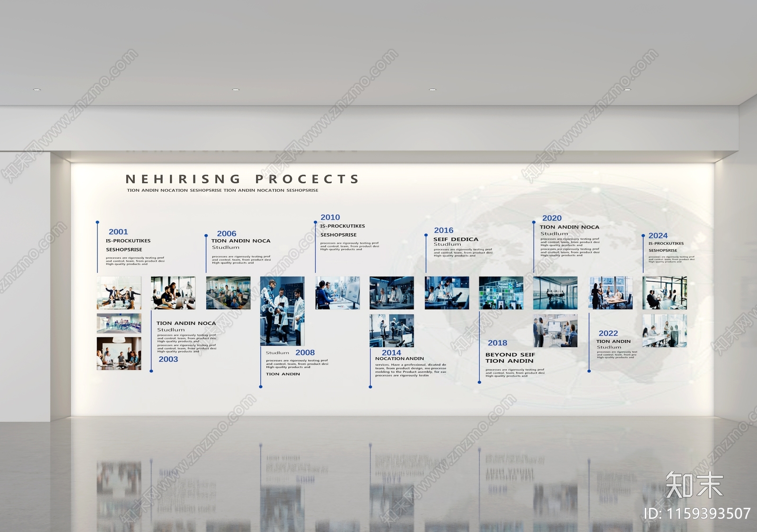
Task: Select the 2020 year label
Action: pyautogui.click(x=552, y=218)
